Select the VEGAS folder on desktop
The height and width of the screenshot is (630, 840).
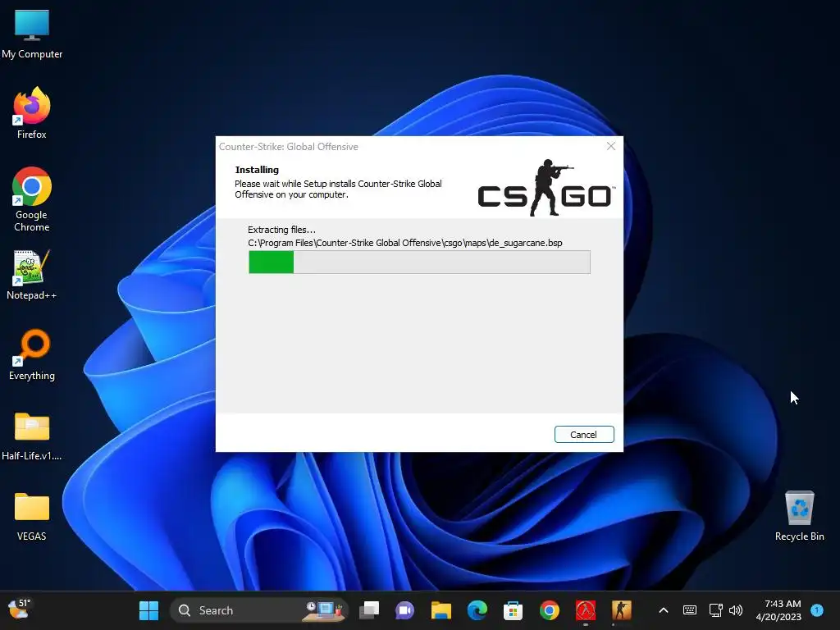click(x=32, y=517)
